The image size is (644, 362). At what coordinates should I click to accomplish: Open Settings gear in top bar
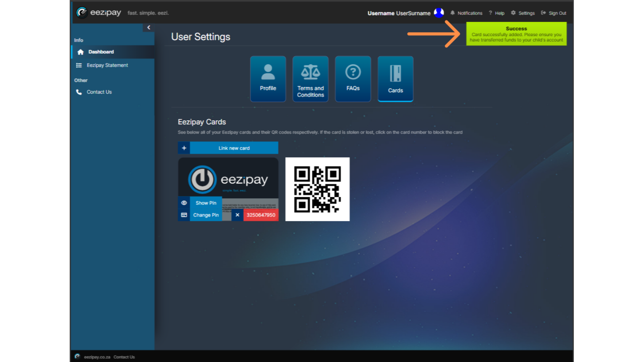point(523,13)
